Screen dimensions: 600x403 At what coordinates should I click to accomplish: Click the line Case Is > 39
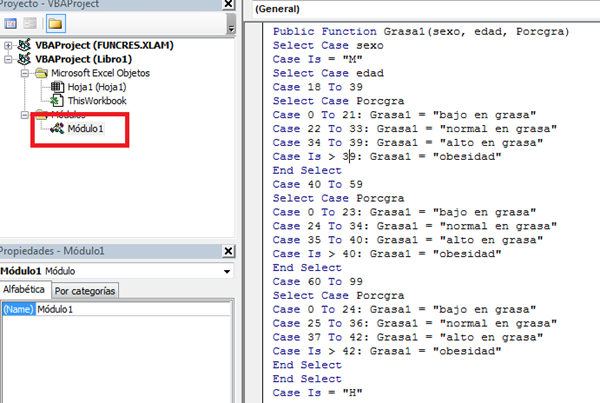point(387,157)
